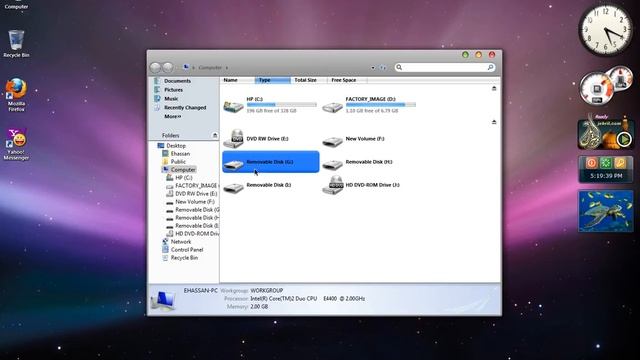Select the HP (C:) drive icon
Image resolution: width=640 pixels, height=360 pixels.
click(x=233, y=106)
